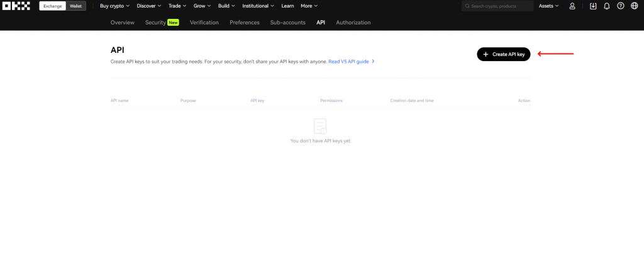Open the help question mark icon
This screenshot has height=263, width=644.
[621, 6]
